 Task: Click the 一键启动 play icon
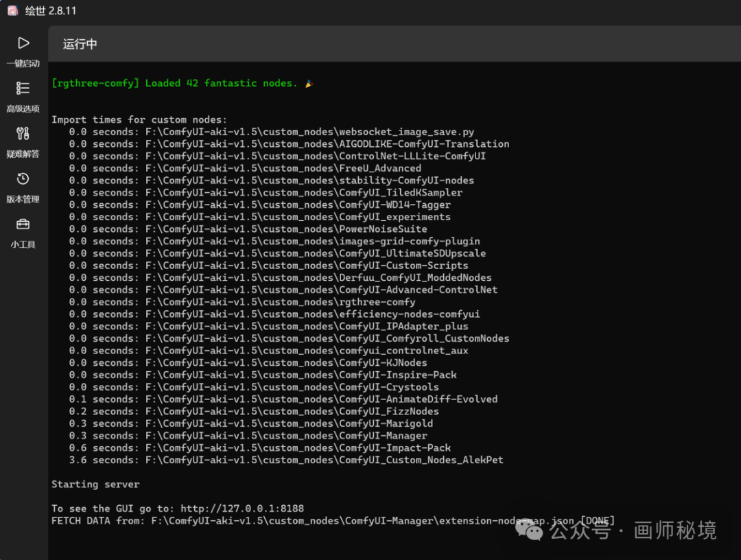[x=23, y=43]
